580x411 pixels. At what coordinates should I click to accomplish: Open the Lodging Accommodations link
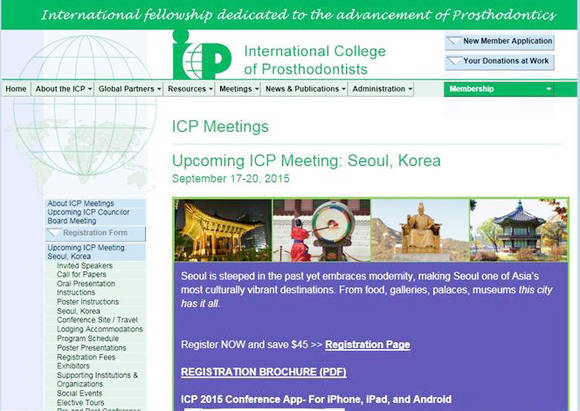click(100, 329)
